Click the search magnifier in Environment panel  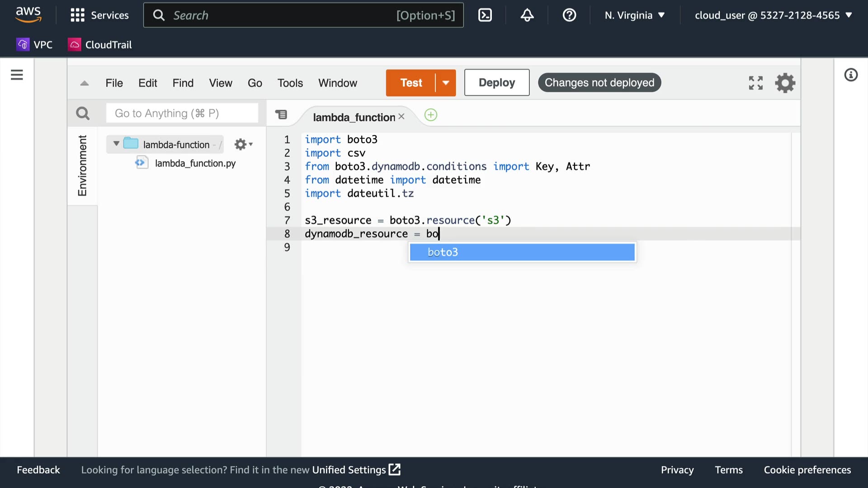(x=83, y=113)
